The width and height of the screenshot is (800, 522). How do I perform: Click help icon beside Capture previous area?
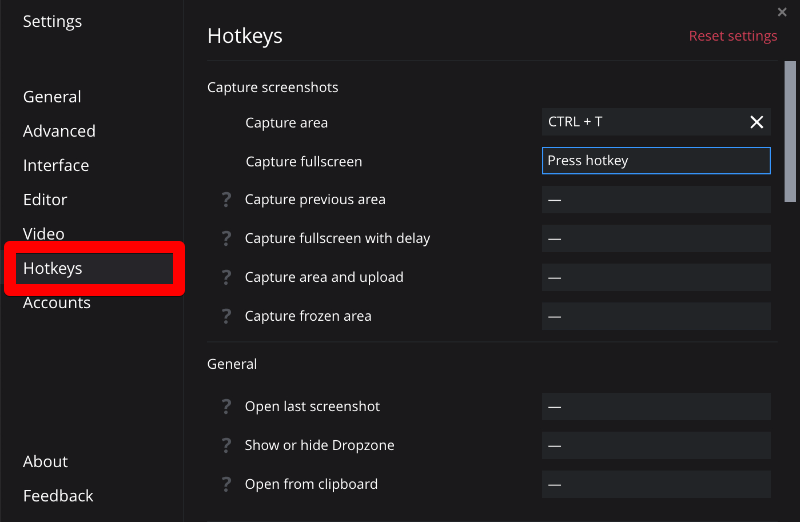[x=226, y=200]
